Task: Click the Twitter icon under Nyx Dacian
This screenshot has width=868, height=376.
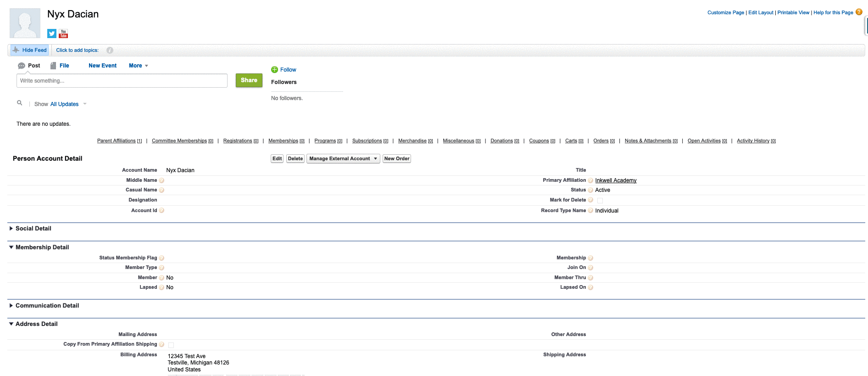Action: [52, 34]
